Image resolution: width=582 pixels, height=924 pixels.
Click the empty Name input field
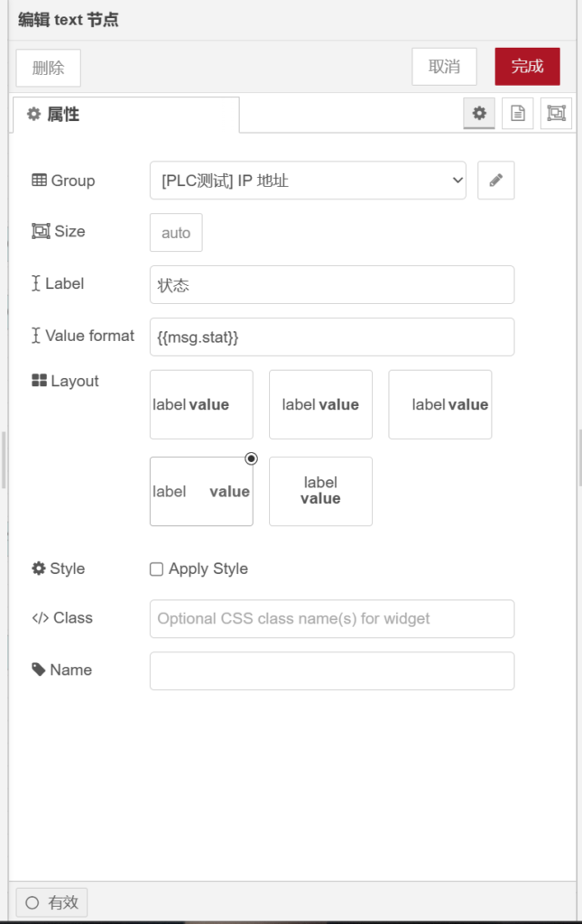[x=332, y=671]
